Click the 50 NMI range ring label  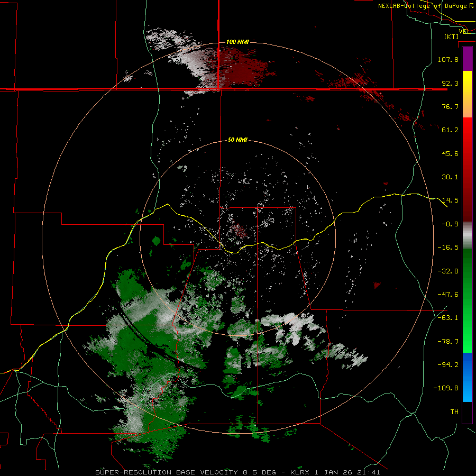[237, 140]
